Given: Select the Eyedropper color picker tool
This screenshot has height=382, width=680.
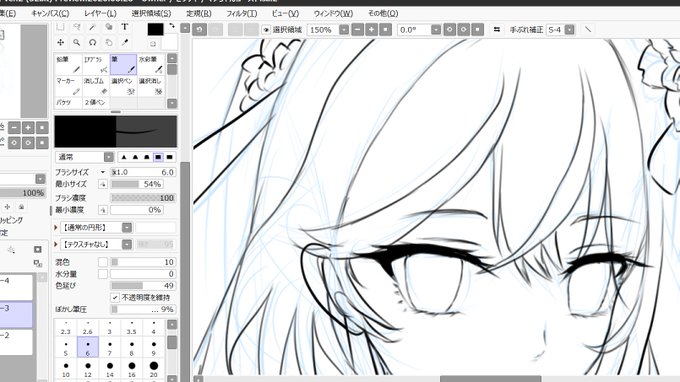Looking at the screenshot, I should coord(125,42).
